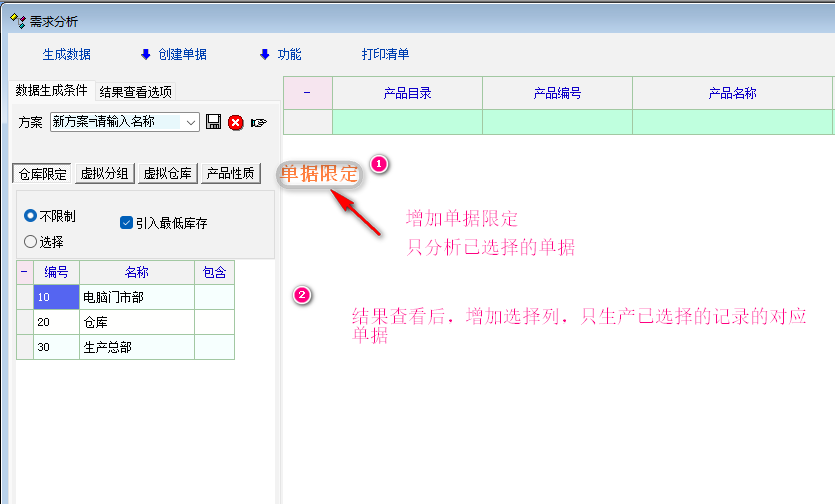The image size is (835, 504).
Task: Click the 包含 cell for 仓库 row
Action: click(x=214, y=322)
